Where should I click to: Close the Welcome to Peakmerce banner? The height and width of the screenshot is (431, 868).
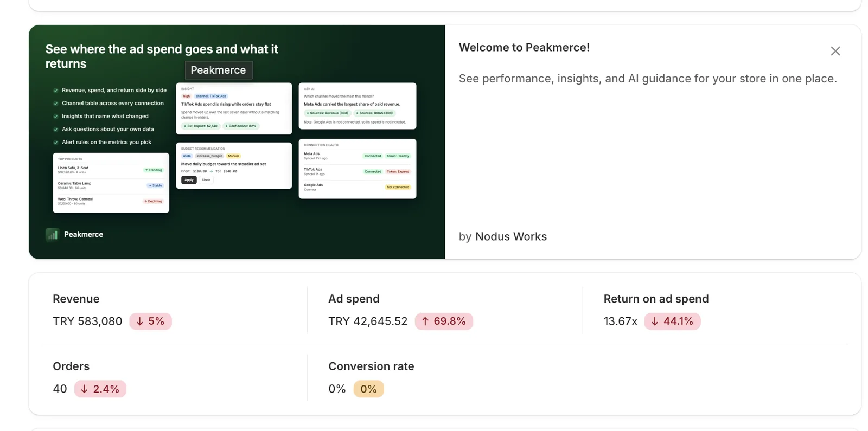click(835, 51)
